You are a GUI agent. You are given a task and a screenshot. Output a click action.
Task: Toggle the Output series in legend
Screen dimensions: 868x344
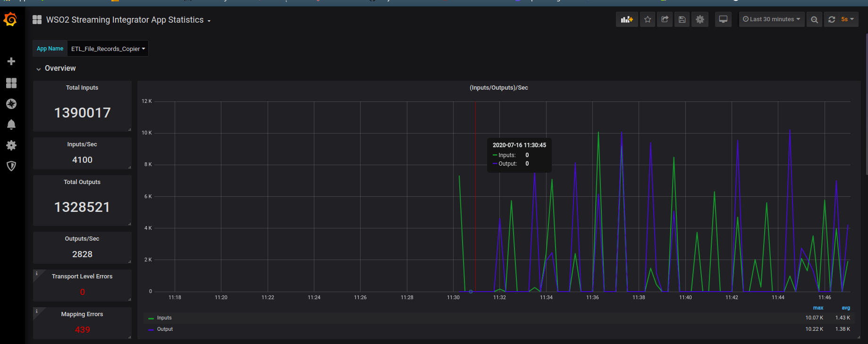point(165,329)
